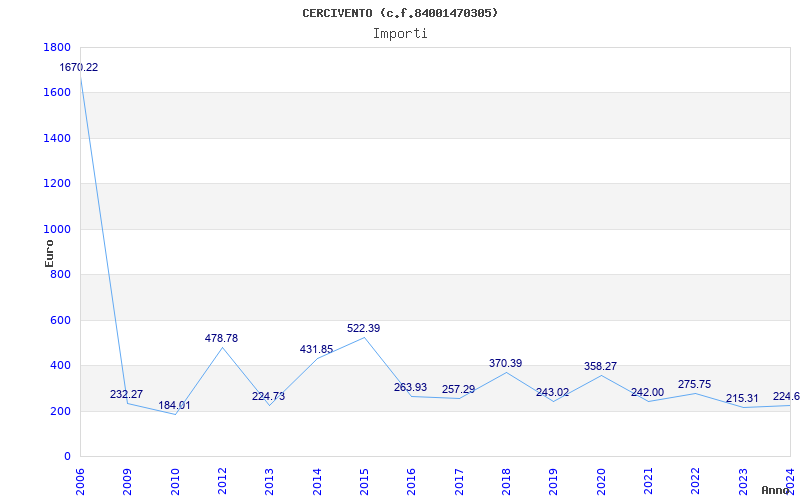This screenshot has height=500, width=800.
Task: Click the 0 y-axis tick label
Action: tap(67, 457)
